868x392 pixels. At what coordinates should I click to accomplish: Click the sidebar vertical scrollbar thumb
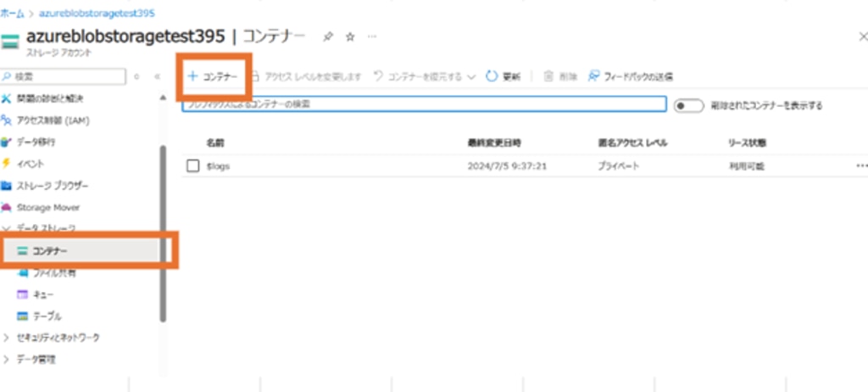pyautogui.click(x=163, y=232)
